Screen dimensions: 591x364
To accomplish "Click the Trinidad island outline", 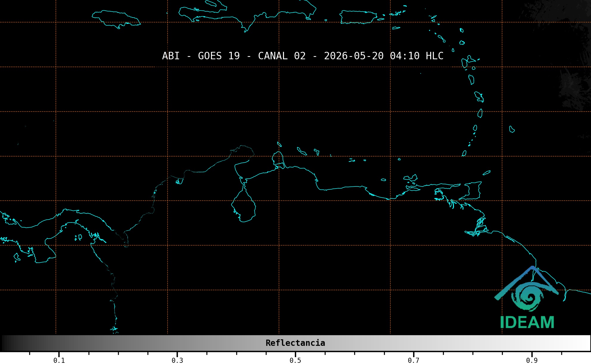I will click(471, 191).
